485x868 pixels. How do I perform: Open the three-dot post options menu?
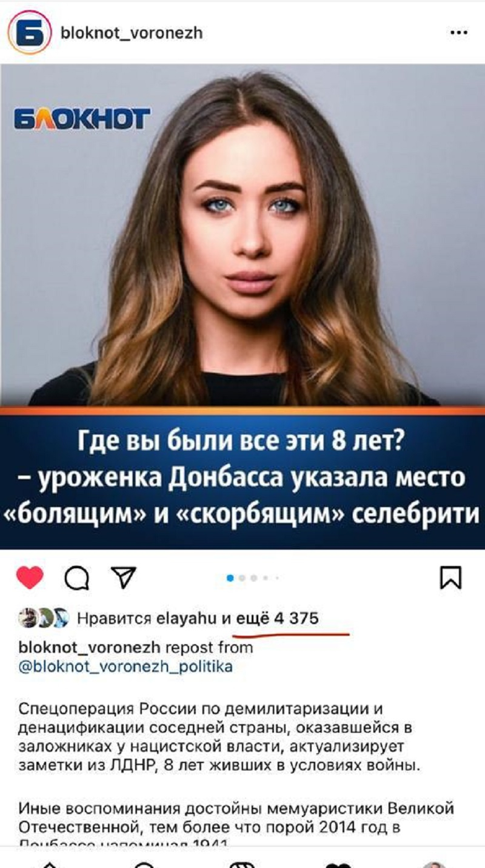tap(459, 33)
